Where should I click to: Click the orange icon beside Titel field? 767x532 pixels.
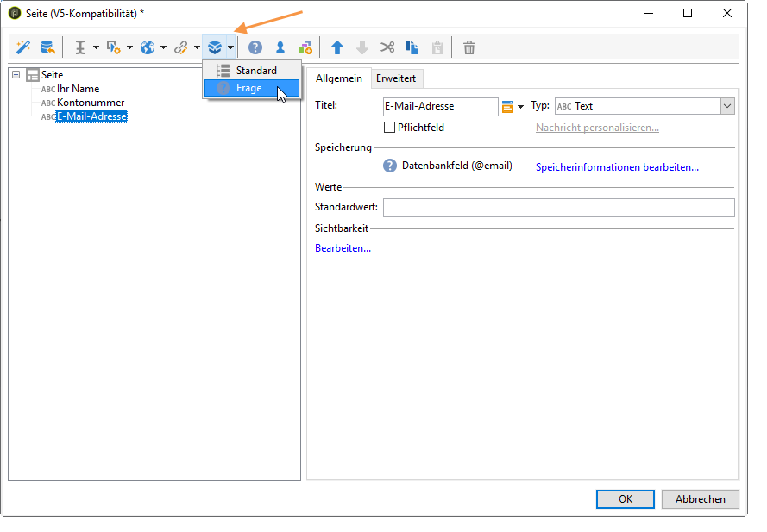click(508, 106)
